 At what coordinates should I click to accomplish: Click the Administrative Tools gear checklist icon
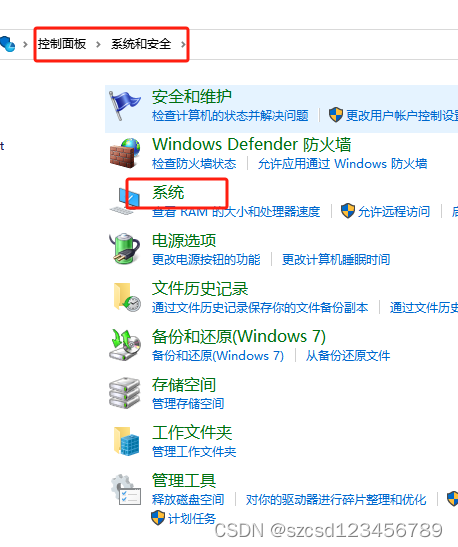point(126,489)
